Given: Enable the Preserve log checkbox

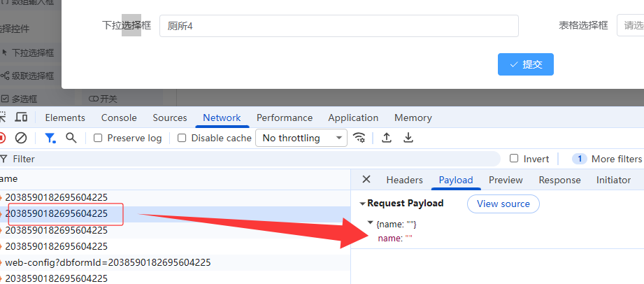Looking at the screenshot, I should (x=99, y=138).
